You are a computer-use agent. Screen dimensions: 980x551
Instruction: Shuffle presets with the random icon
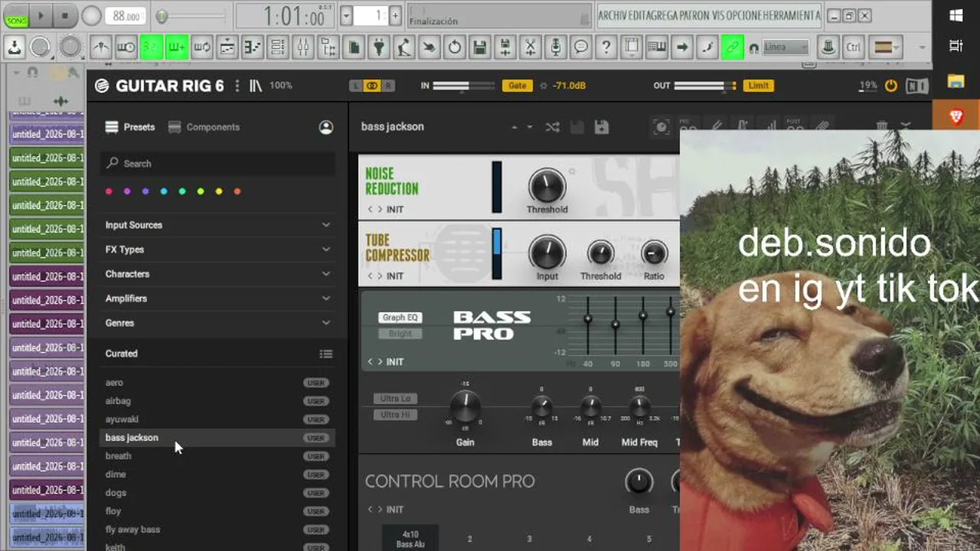tap(552, 127)
